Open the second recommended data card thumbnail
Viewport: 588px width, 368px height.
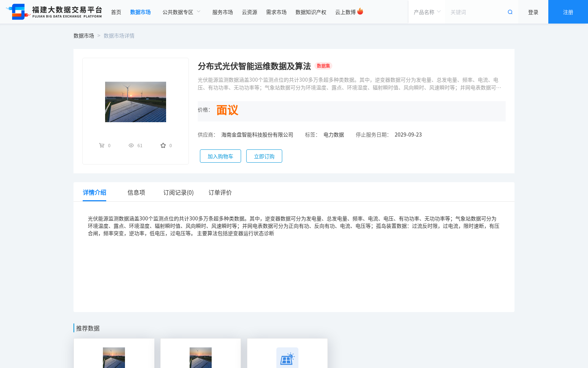click(x=201, y=358)
